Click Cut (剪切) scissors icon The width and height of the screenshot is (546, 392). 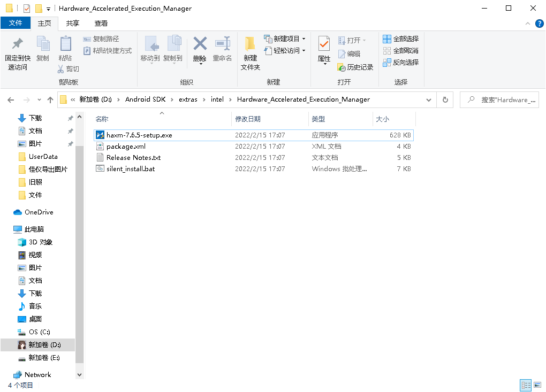(x=60, y=69)
